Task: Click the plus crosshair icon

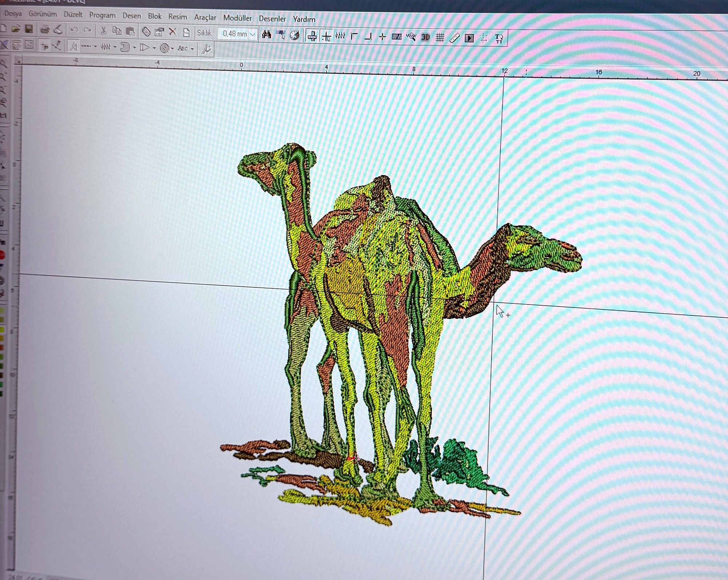Action: (382, 36)
